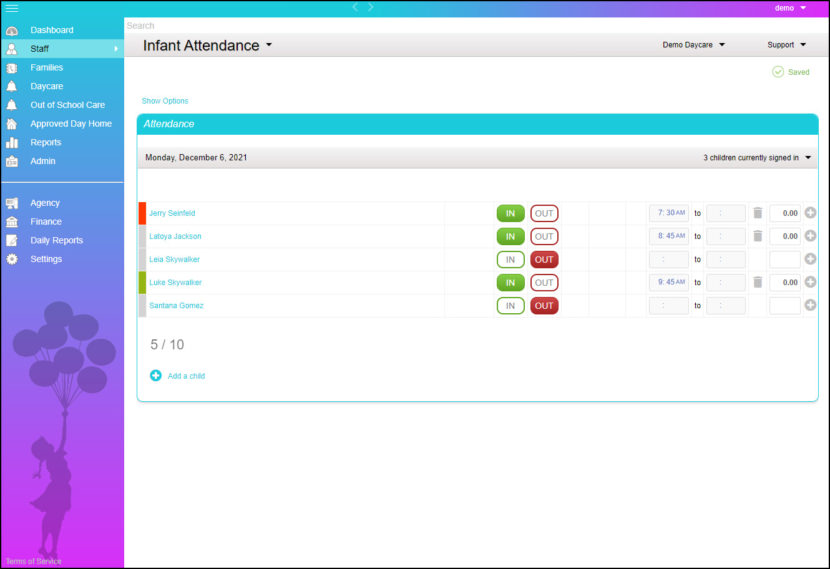830x569 pixels.
Task: Add time row for Jerry Seinfeld plus icon
Action: [x=810, y=213]
